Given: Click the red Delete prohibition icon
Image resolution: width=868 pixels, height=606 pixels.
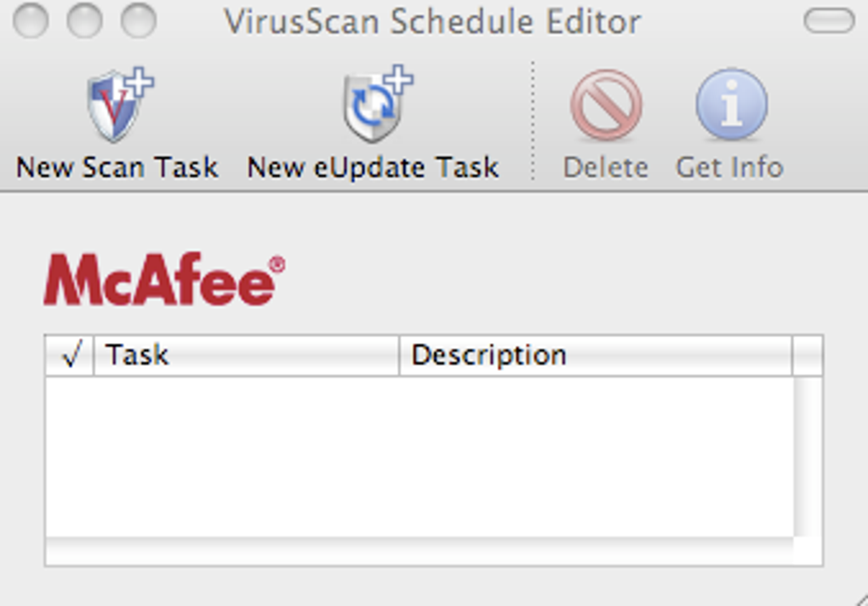Looking at the screenshot, I should pos(605,106).
